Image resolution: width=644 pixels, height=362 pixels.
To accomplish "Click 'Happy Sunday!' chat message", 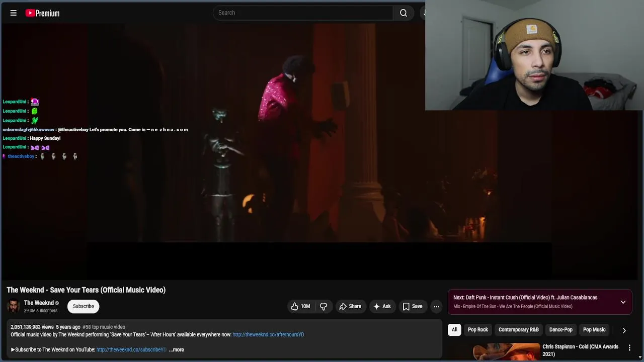I will [x=45, y=138].
